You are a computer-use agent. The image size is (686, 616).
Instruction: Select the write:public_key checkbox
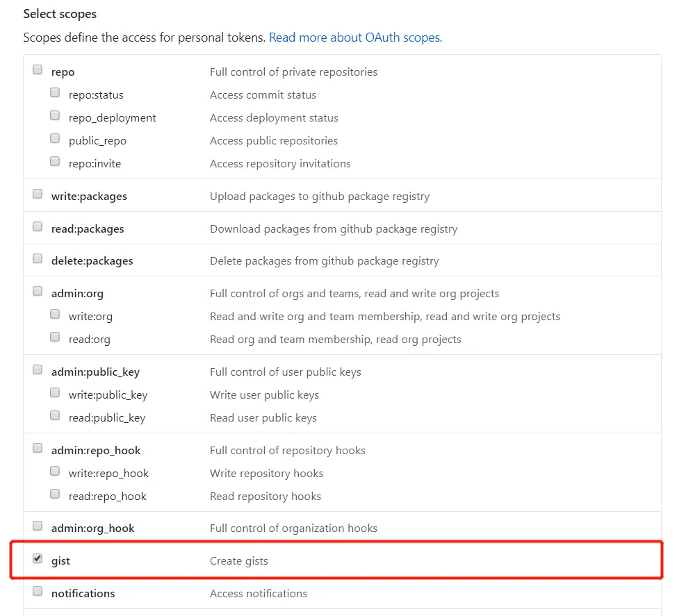(x=55, y=392)
